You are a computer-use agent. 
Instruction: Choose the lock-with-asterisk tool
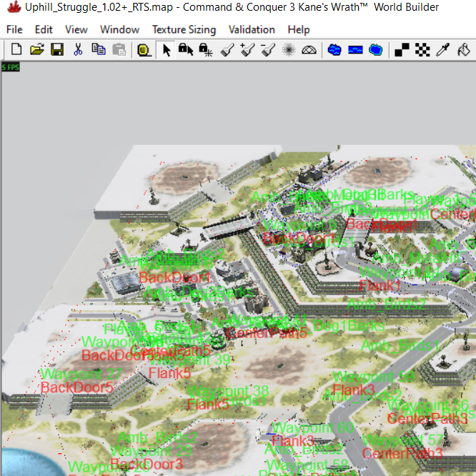206,49
